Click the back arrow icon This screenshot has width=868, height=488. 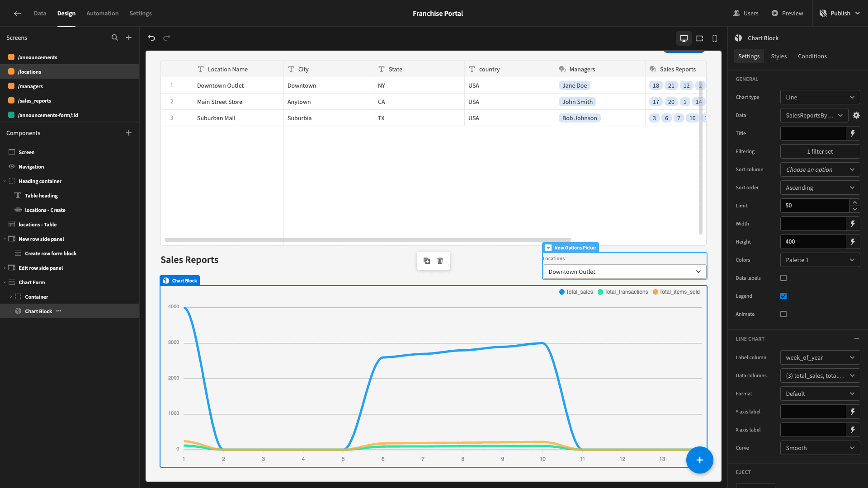click(17, 14)
